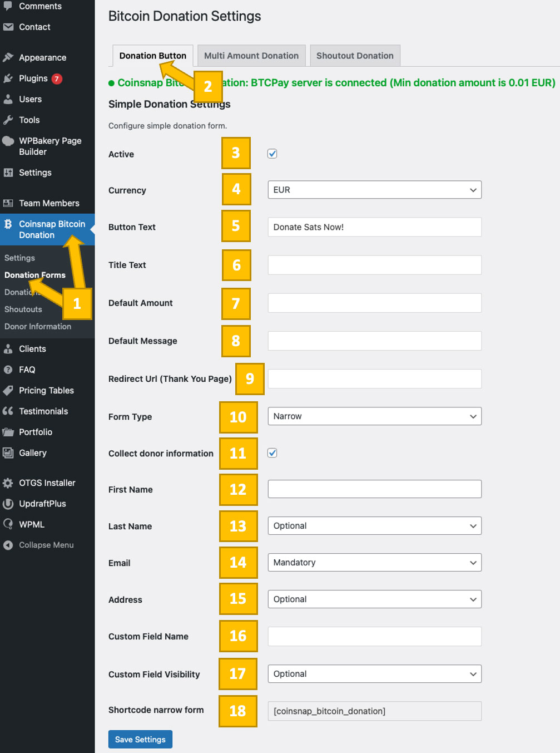
Task: Switch to the Multi Amount Donation tab
Action: (251, 56)
